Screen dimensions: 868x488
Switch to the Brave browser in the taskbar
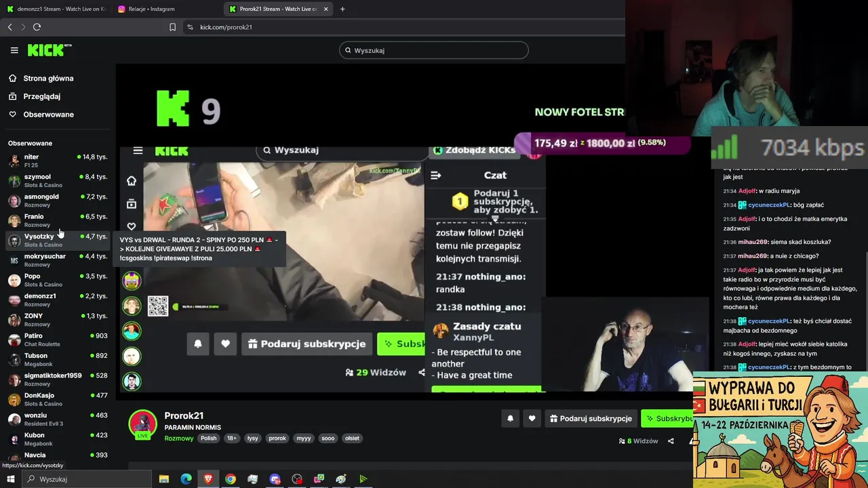208,479
